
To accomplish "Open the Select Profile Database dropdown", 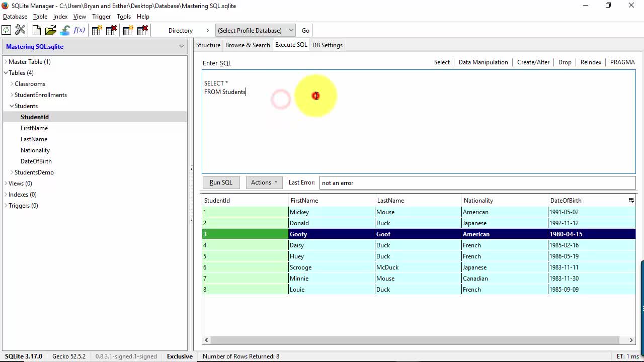I will click(x=256, y=31).
